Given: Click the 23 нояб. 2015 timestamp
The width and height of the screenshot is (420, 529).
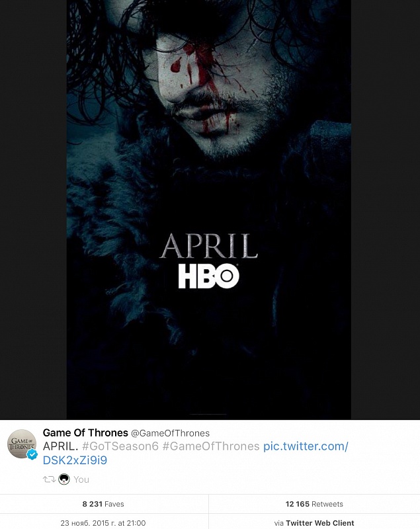Looking at the screenshot, I should click(x=103, y=523).
